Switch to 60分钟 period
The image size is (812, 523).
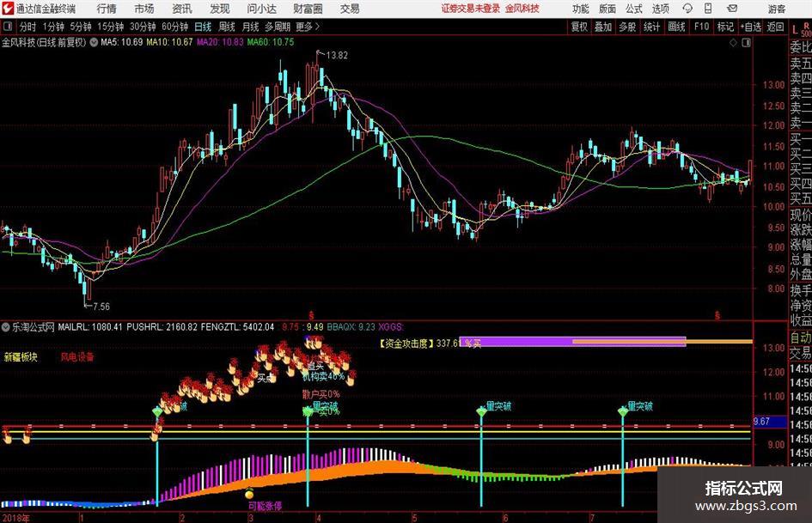coord(175,27)
